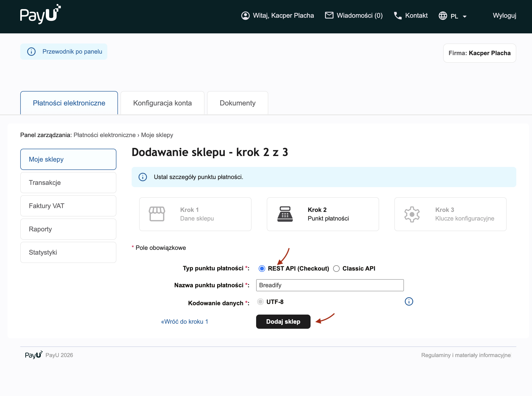Click the user profile avatar icon
The image size is (532, 396).
point(245,16)
